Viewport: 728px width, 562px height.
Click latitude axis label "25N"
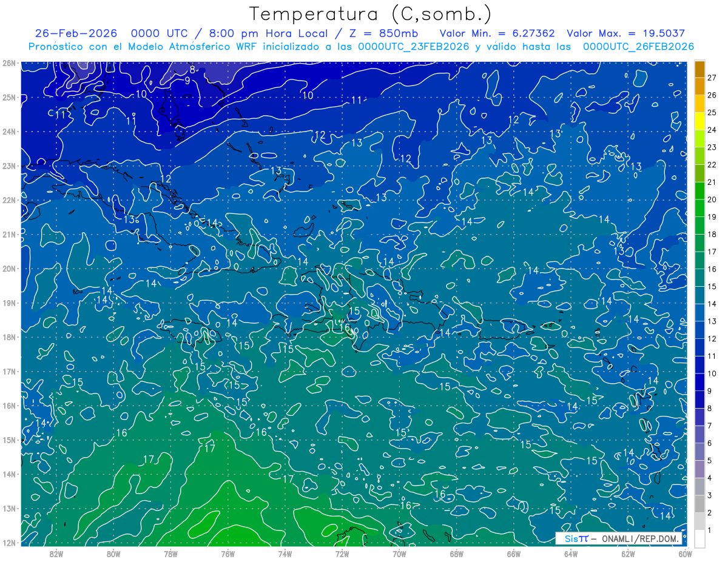tap(9, 98)
